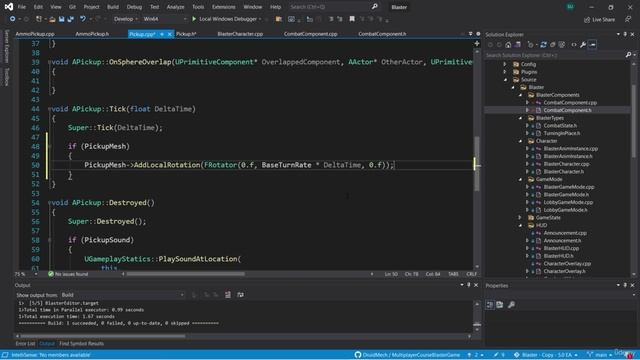Toggle word wrap icon in Output toolbar

click(240, 295)
